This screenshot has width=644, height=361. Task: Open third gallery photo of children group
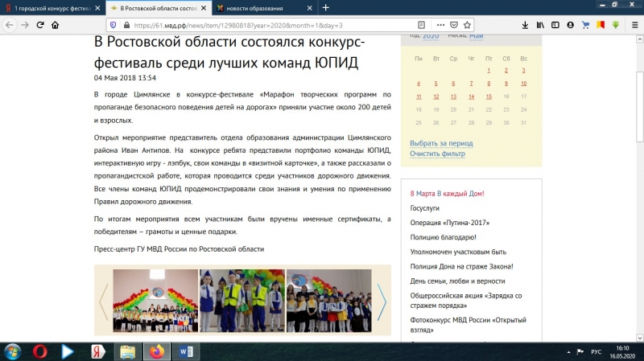pyautogui.click(x=328, y=301)
